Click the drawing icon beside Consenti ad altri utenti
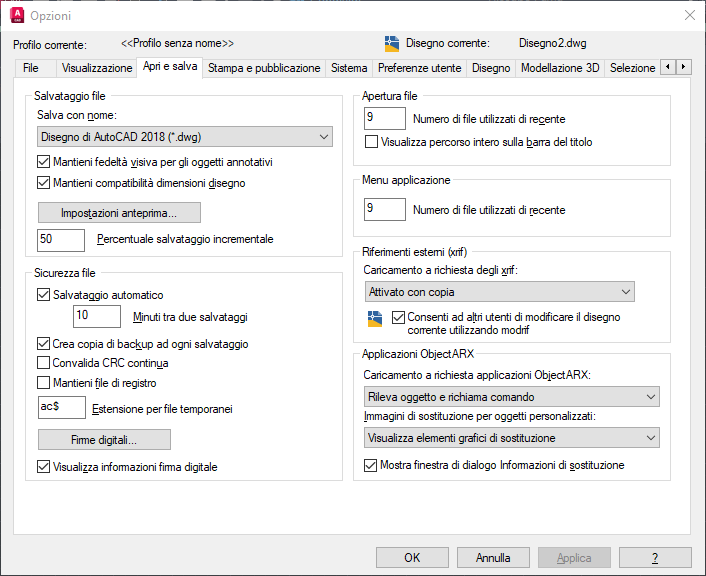The height and width of the screenshot is (576, 706). pyautogui.click(x=375, y=320)
